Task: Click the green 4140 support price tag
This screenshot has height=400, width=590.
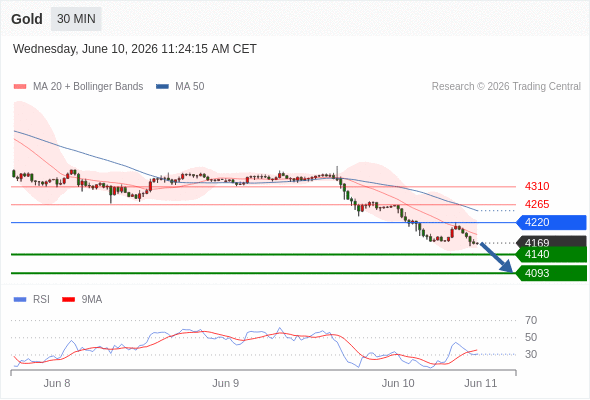Action: (x=551, y=254)
